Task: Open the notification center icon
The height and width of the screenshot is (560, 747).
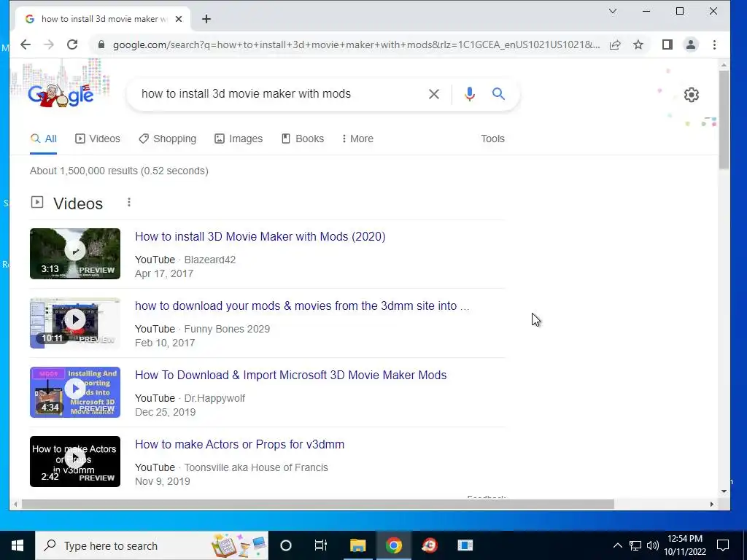Action: pos(723,545)
